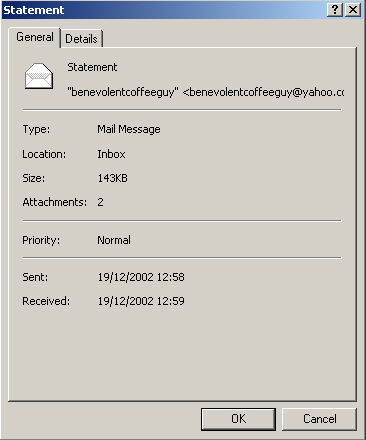Click the Statement subject text beside envelope
The width and height of the screenshot is (366, 440).
pos(92,67)
